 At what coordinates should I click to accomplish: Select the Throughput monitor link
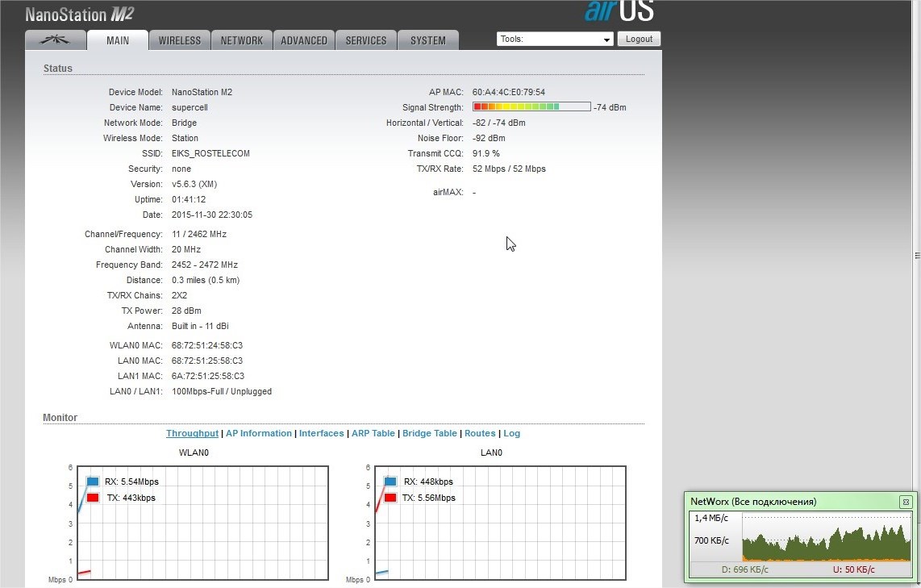tap(192, 433)
